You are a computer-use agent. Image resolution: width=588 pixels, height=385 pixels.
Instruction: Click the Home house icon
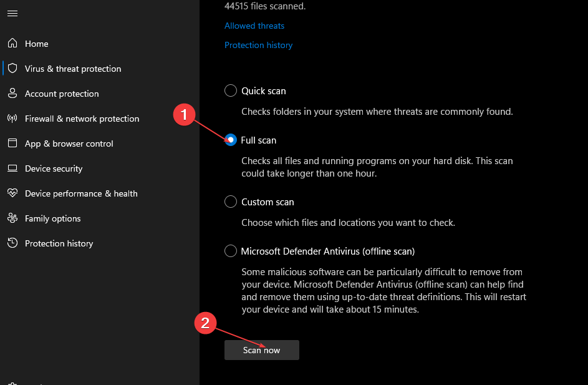tap(12, 44)
